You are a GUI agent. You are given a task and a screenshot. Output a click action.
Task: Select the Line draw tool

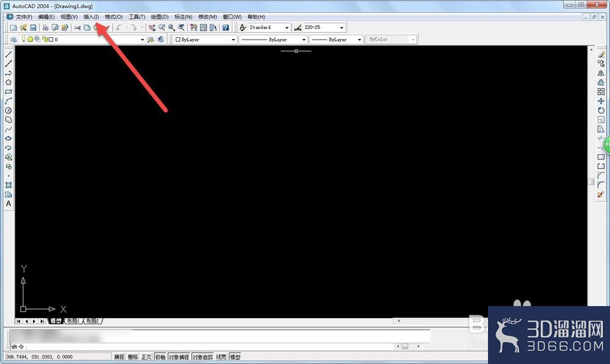(x=8, y=54)
